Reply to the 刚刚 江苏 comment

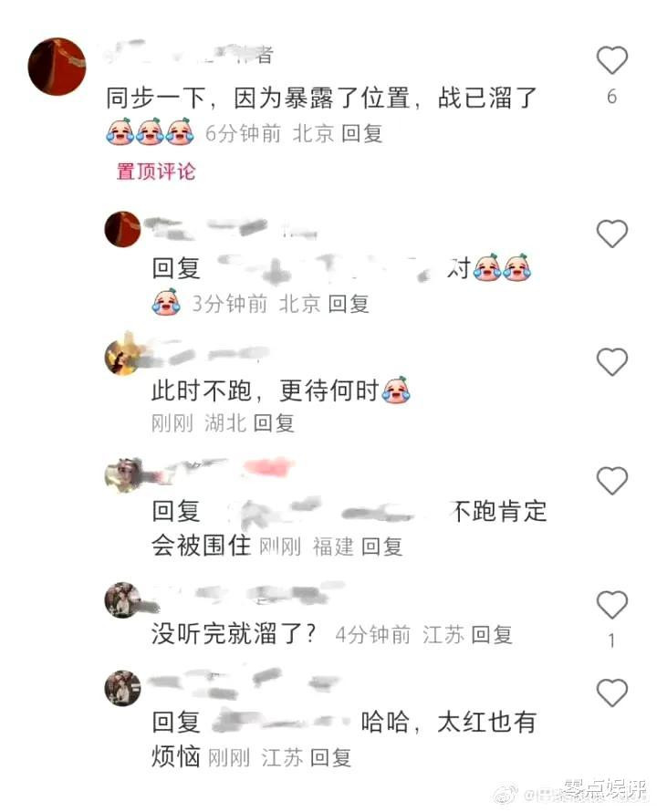330,758
